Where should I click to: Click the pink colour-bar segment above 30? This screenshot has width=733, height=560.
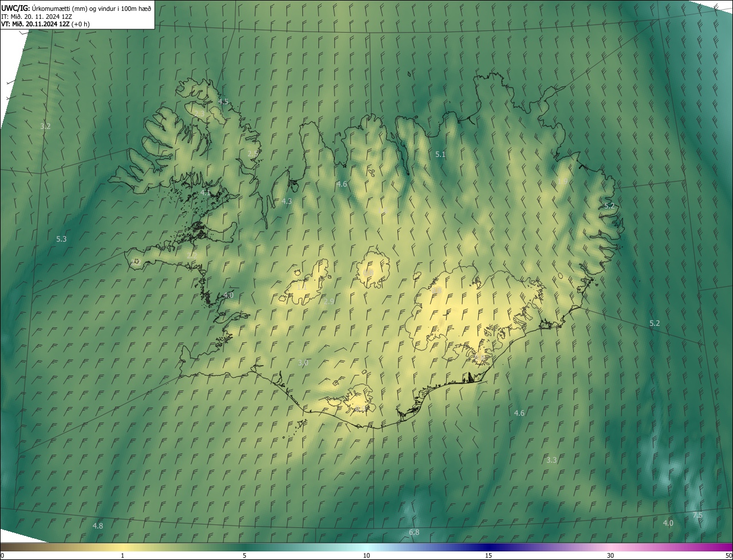610,547
